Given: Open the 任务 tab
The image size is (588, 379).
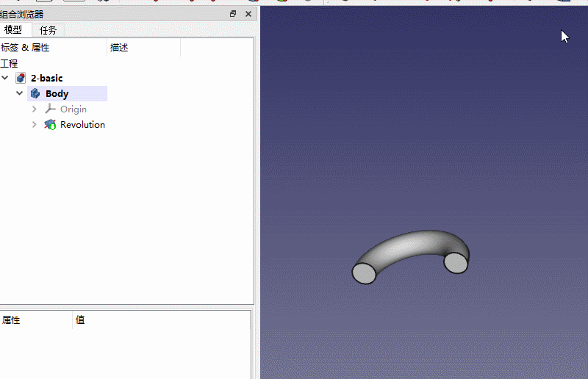Looking at the screenshot, I should (48, 30).
